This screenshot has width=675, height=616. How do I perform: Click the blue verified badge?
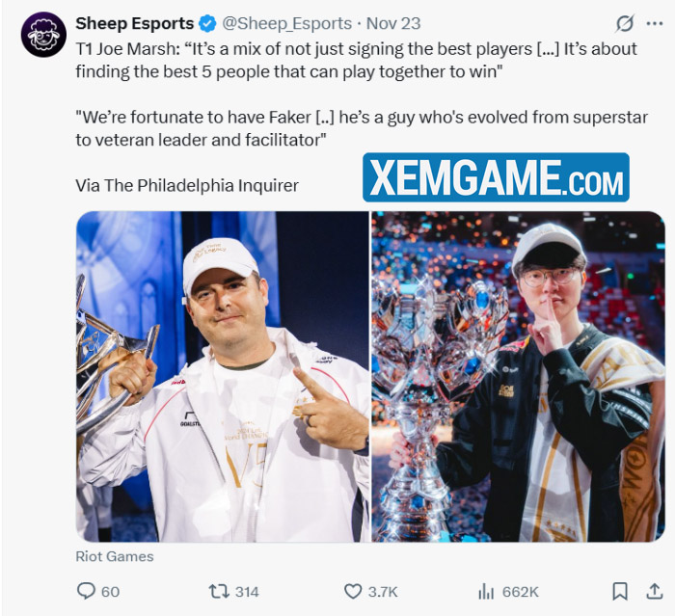[x=205, y=22]
